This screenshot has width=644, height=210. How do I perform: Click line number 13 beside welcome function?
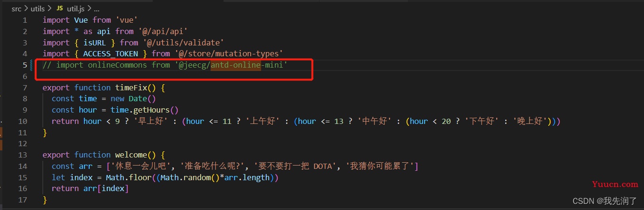tap(22, 155)
